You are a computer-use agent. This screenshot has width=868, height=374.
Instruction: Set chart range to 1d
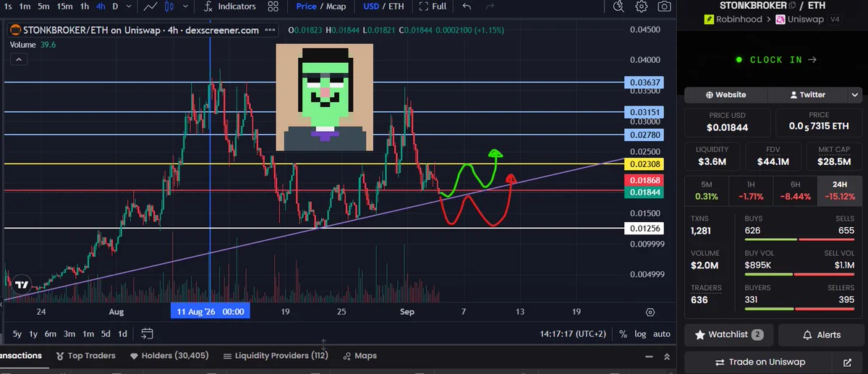point(123,334)
